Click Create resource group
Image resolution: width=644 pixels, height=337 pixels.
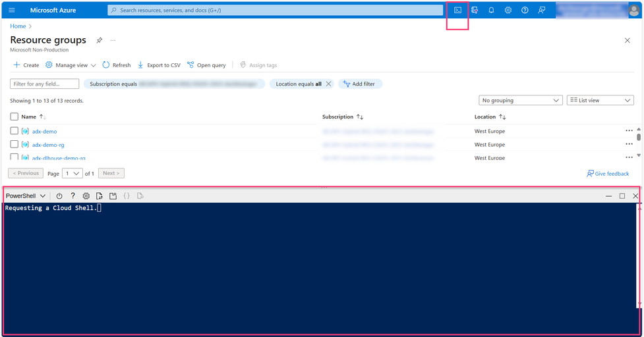tap(26, 65)
